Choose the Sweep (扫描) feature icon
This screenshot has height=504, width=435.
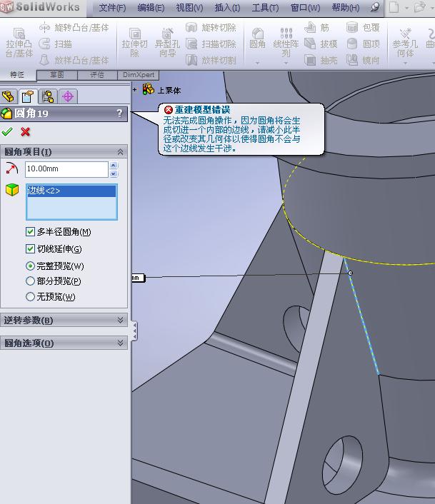[x=44, y=44]
